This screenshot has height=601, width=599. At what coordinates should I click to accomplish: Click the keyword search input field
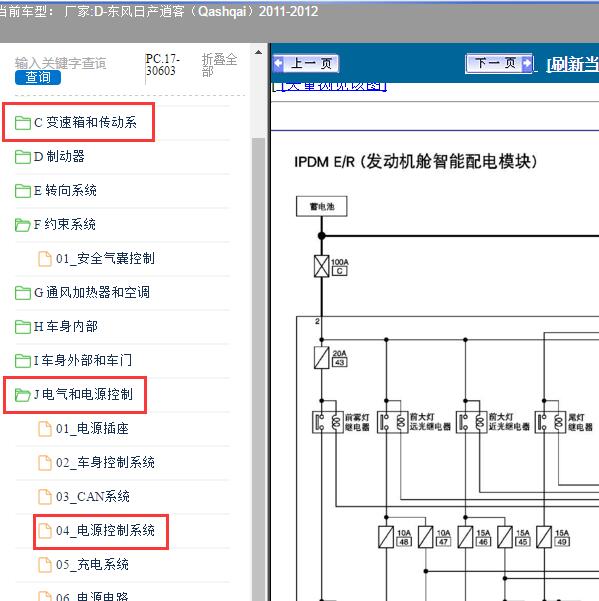click(x=61, y=63)
